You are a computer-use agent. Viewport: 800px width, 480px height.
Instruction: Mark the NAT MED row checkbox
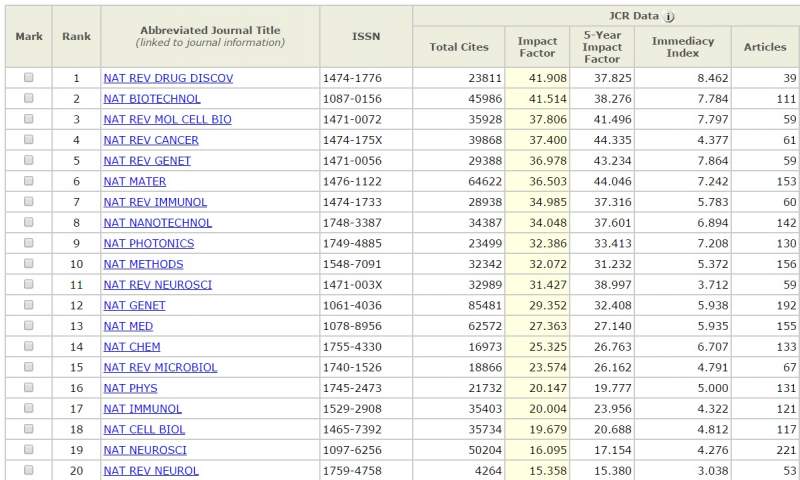pyautogui.click(x=29, y=325)
